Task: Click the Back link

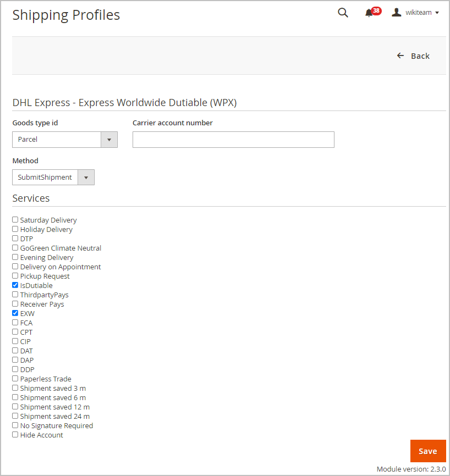Action: coord(420,56)
